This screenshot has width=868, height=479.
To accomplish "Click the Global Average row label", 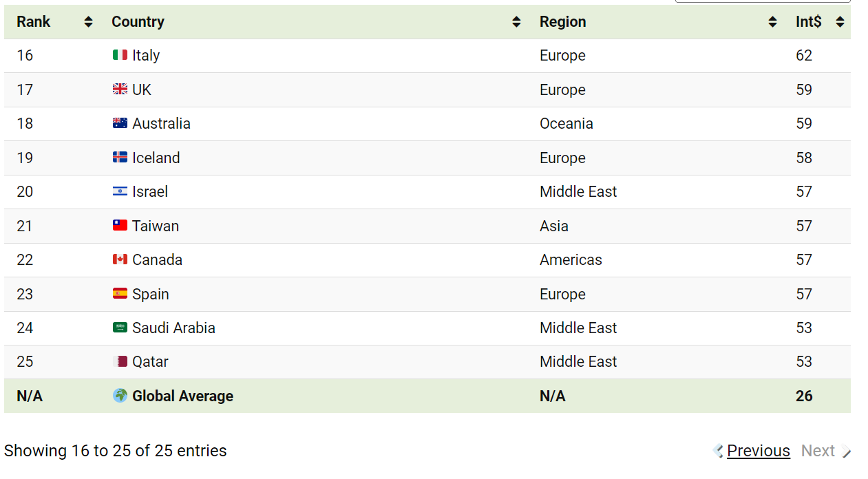I will click(x=182, y=396).
